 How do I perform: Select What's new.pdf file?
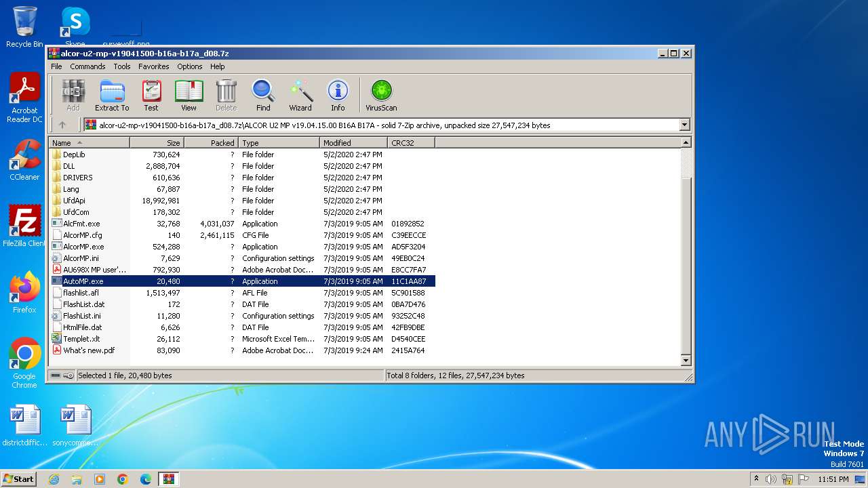(x=89, y=350)
